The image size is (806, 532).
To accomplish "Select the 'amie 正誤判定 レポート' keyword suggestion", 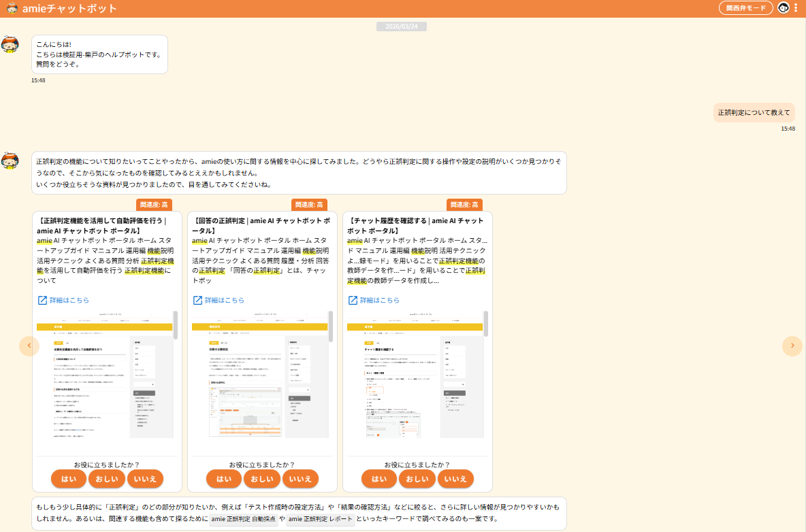I will (x=320, y=519).
